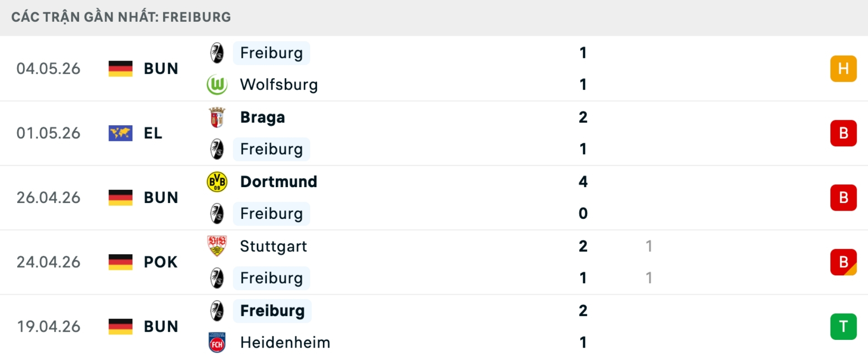Click the orange H draw badge
Screen dimensions: 868x358
pos(843,69)
